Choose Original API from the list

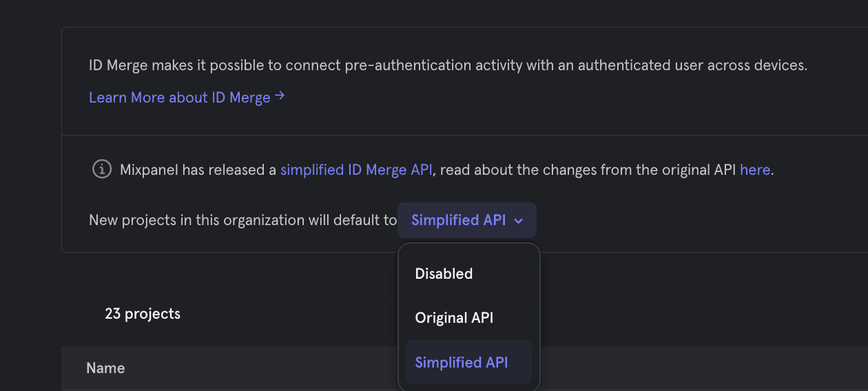click(454, 318)
